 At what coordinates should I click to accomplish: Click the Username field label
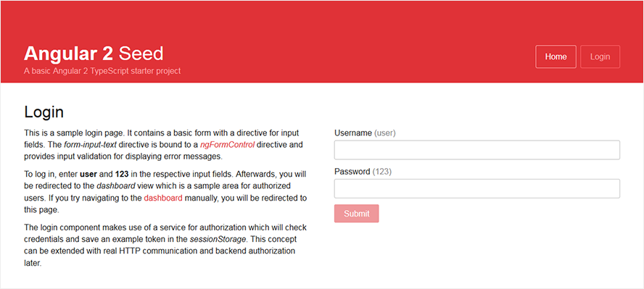[x=353, y=133]
